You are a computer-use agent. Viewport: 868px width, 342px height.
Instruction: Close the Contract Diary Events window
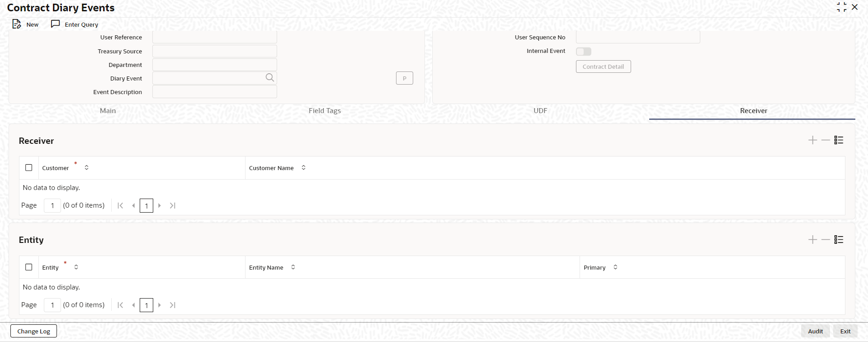(854, 7)
